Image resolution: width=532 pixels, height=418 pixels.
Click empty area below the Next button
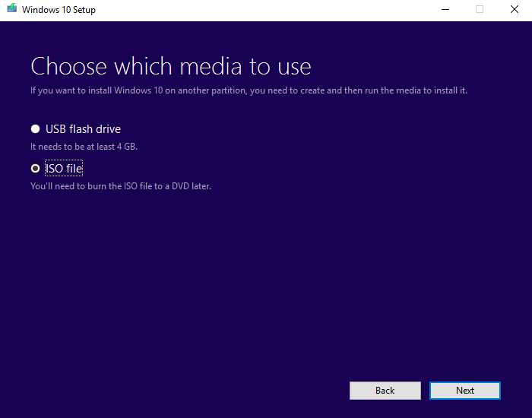click(x=465, y=410)
